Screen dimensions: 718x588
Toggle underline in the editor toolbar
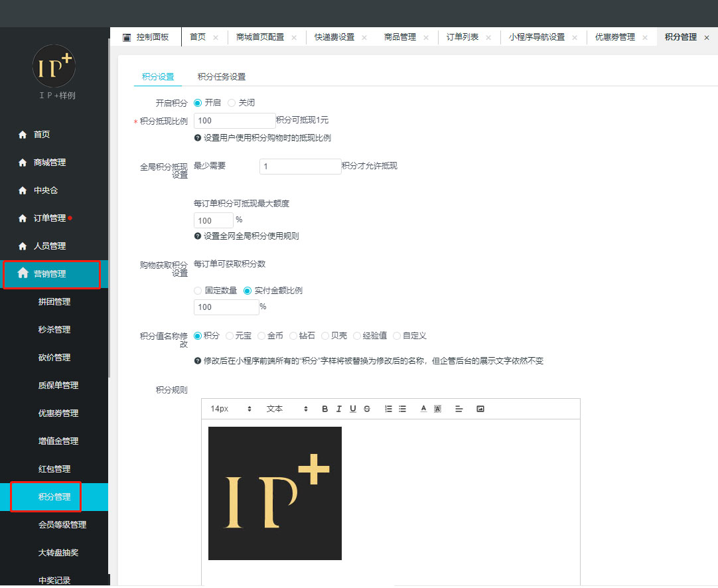click(353, 409)
